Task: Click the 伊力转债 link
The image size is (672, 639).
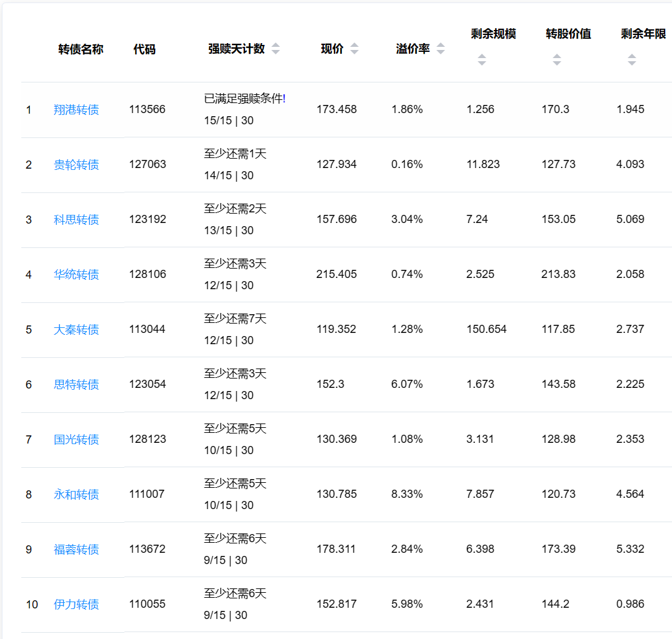Action: 76,605
